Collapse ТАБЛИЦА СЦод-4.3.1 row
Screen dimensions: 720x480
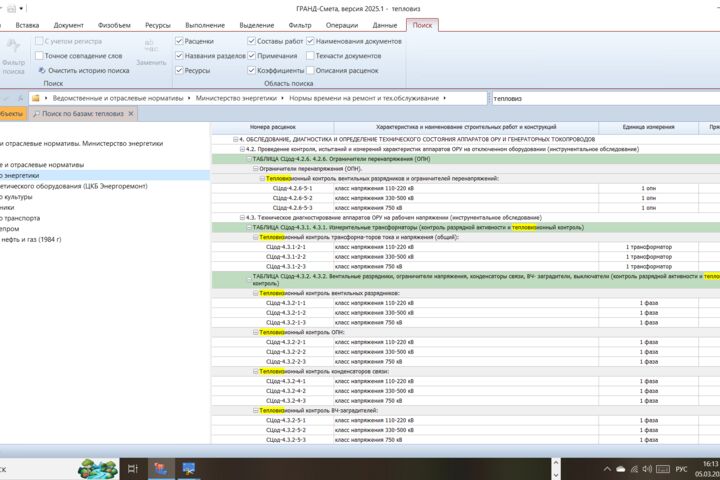coord(249,227)
